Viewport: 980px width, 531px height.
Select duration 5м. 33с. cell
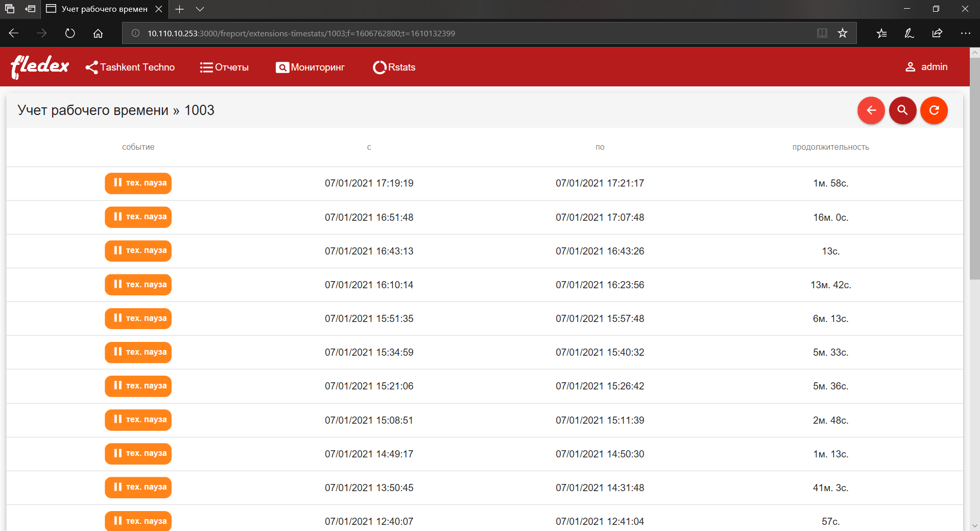(830, 352)
